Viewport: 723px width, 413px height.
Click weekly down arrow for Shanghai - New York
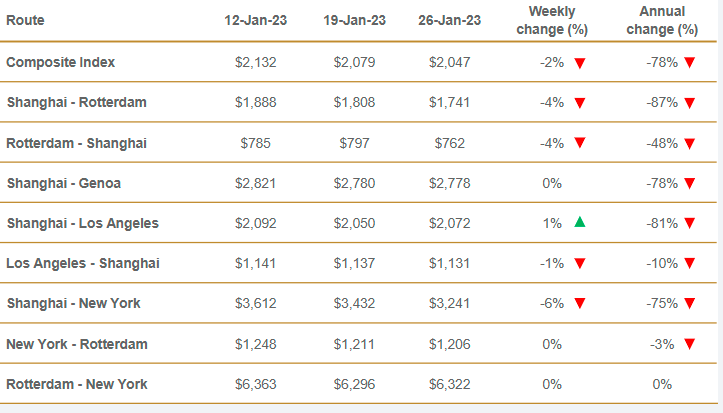click(579, 303)
